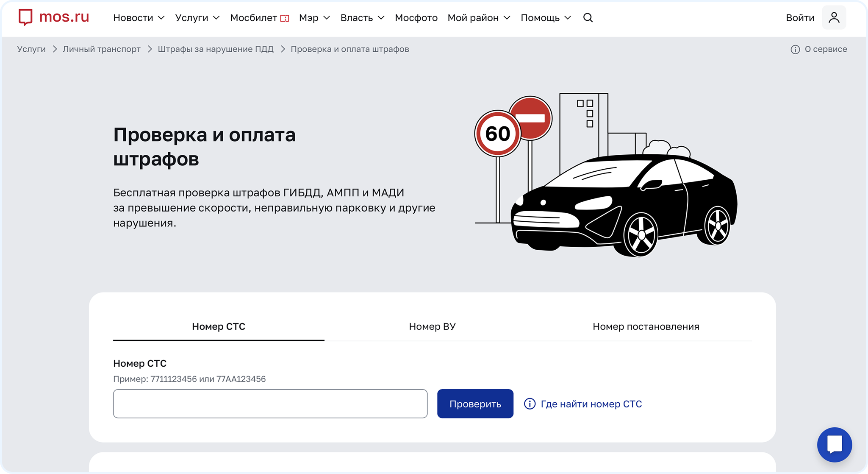Click the Войти login link
Image resolution: width=868 pixels, height=474 pixels.
[x=800, y=18]
